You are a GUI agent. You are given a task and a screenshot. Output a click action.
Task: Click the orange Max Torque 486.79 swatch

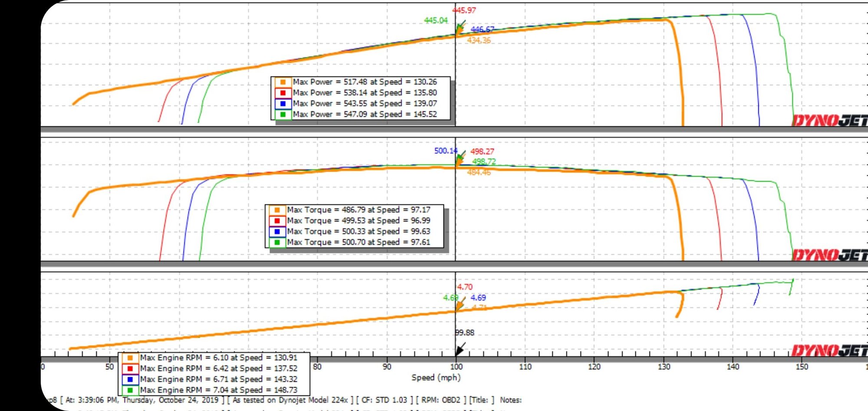click(x=277, y=210)
